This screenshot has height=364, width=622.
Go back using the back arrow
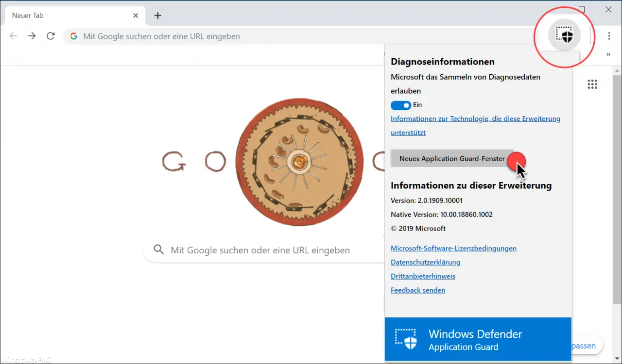coord(13,36)
